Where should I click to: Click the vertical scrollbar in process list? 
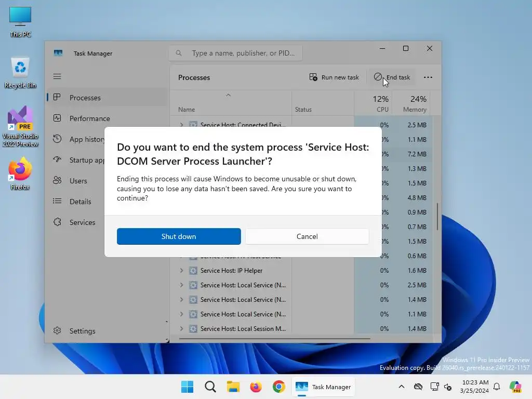click(x=437, y=217)
